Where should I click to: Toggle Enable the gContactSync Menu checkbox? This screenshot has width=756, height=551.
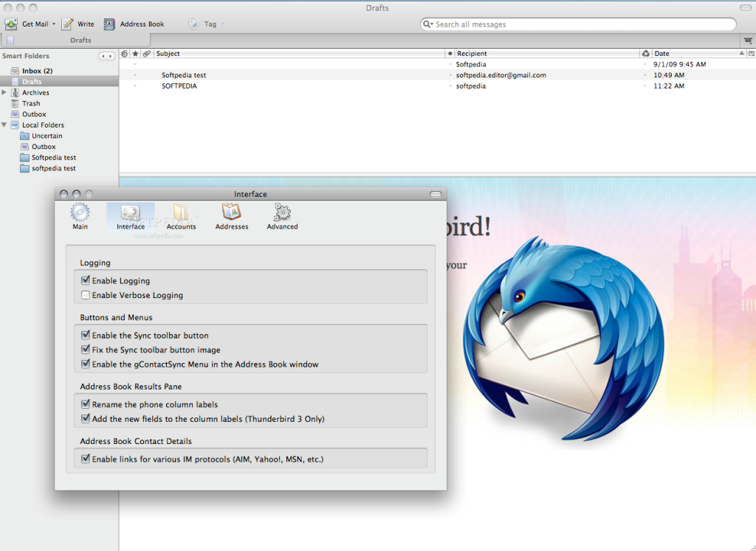point(86,364)
